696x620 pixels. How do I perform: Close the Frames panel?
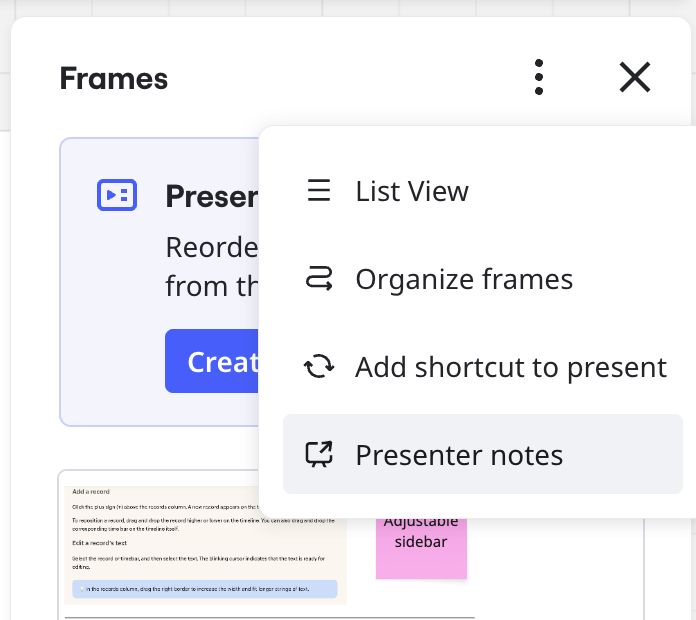click(x=635, y=77)
